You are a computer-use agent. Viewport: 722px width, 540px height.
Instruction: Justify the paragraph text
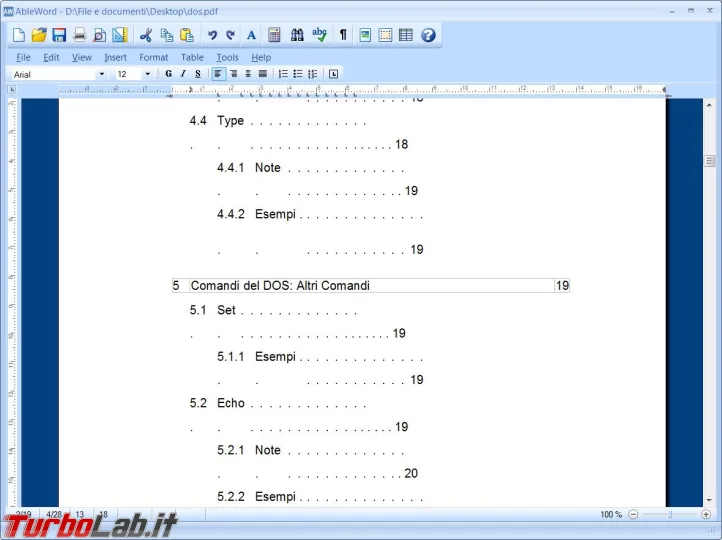coord(263,74)
